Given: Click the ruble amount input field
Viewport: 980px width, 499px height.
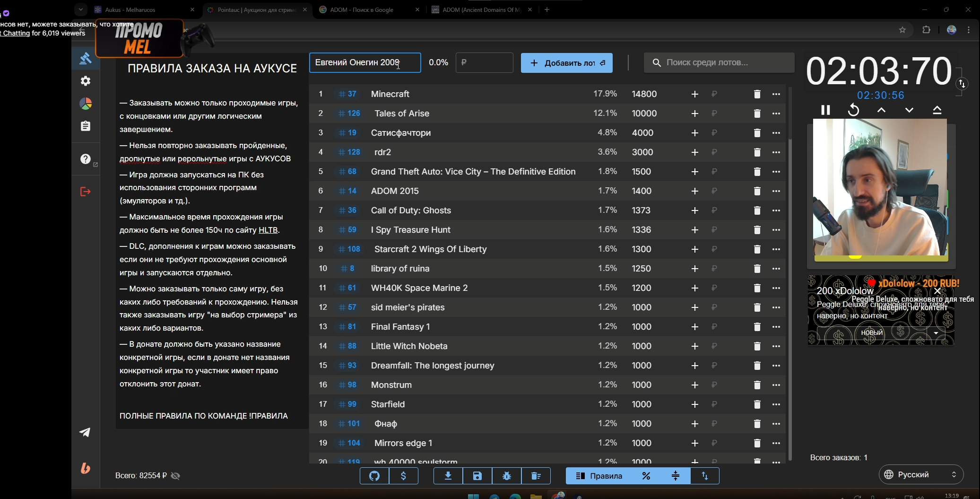Looking at the screenshot, I should click(x=485, y=63).
